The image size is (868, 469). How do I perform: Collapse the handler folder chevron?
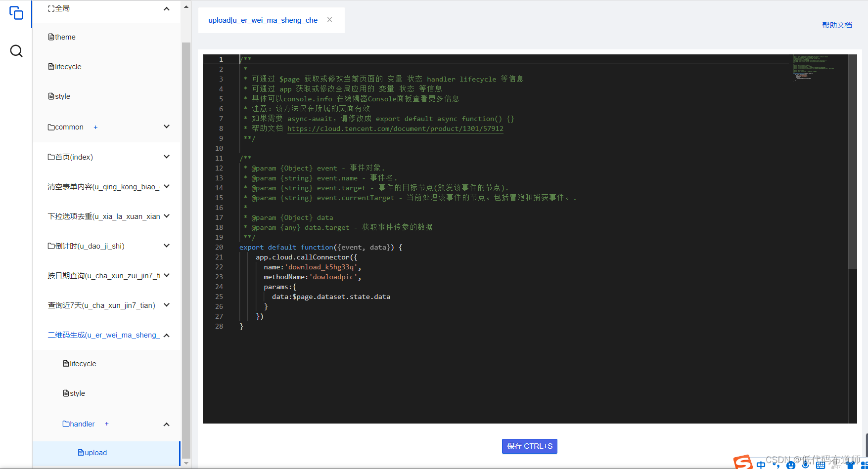(167, 425)
